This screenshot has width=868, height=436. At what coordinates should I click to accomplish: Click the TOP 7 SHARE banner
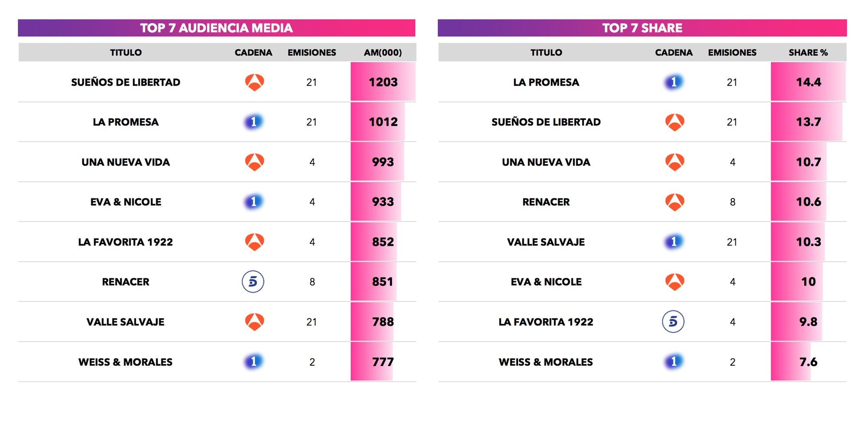point(642,28)
